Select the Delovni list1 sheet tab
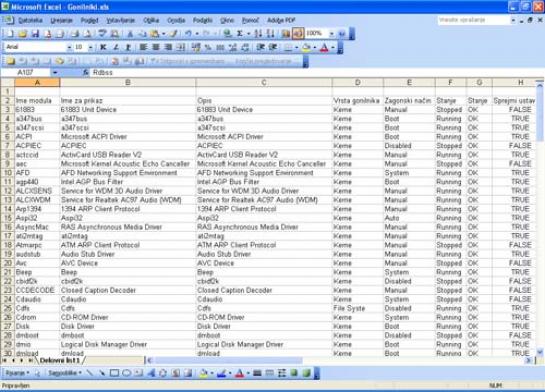Screen dimensions: 545x392 60,360
